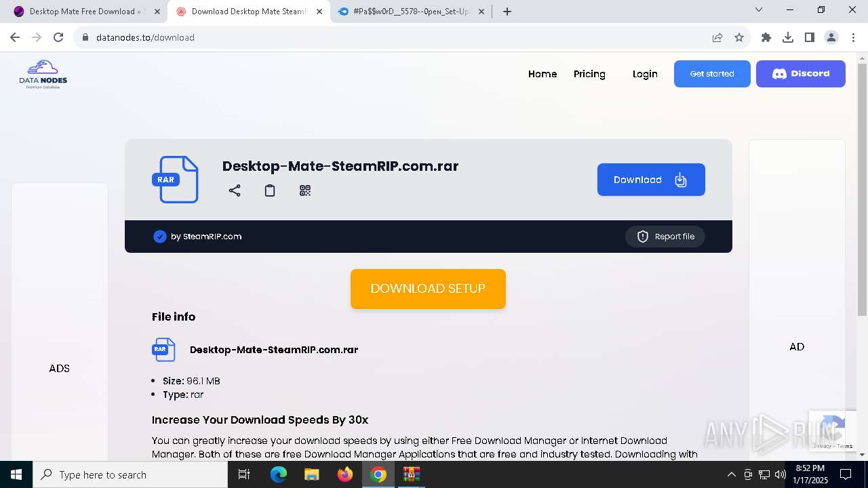Open the Chrome profile avatar
This screenshot has height=488, width=868.
[x=831, y=37]
